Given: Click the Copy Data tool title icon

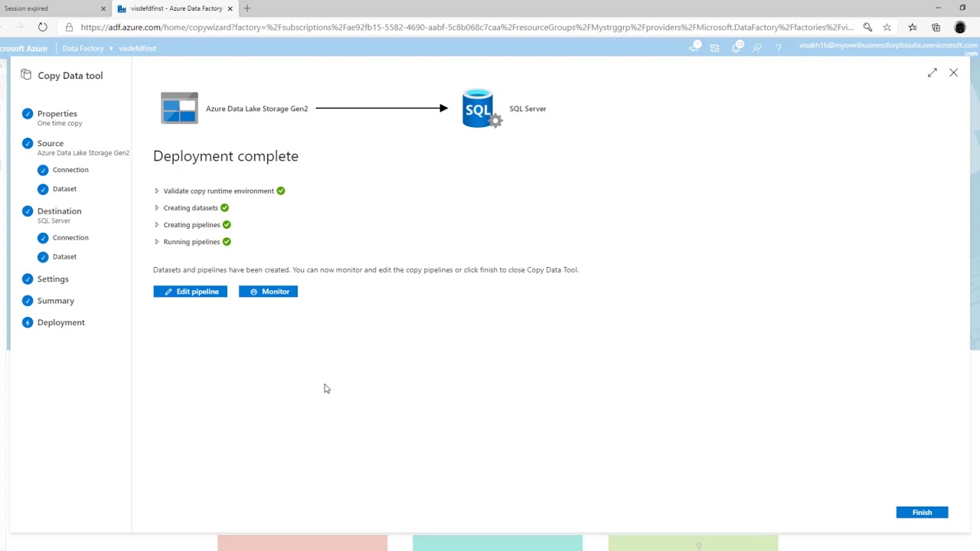Looking at the screenshot, I should pyautogui.click(x=26, y=75).
